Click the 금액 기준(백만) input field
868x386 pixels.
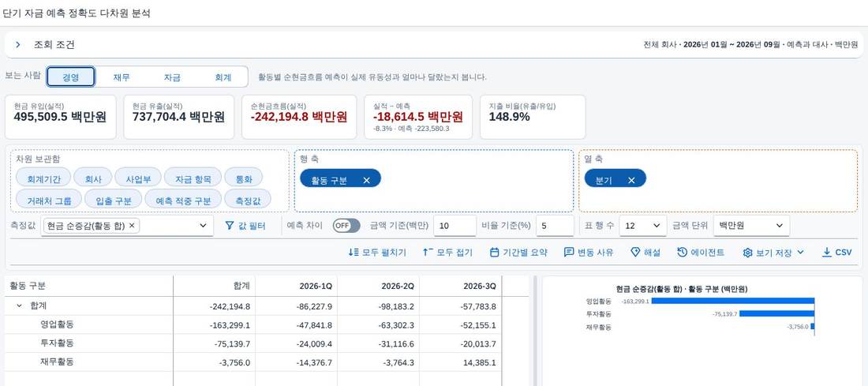click(x=455, y=226)
